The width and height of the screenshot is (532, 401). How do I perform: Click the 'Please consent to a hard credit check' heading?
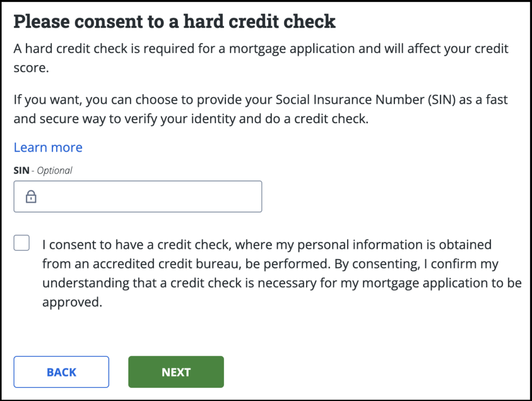click(174, 22)
